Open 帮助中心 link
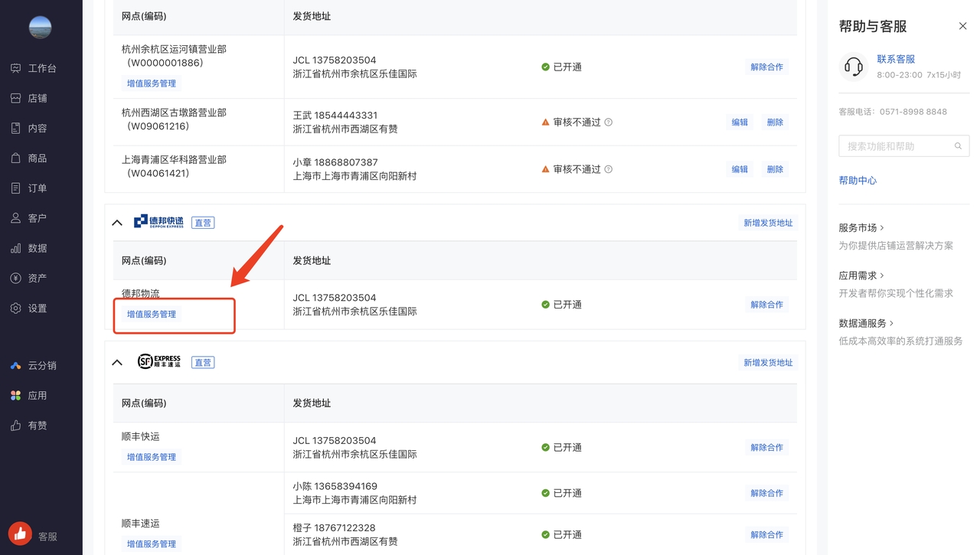Image resolution: width=980 pixels, height=555 pixels. click(857, 180)
